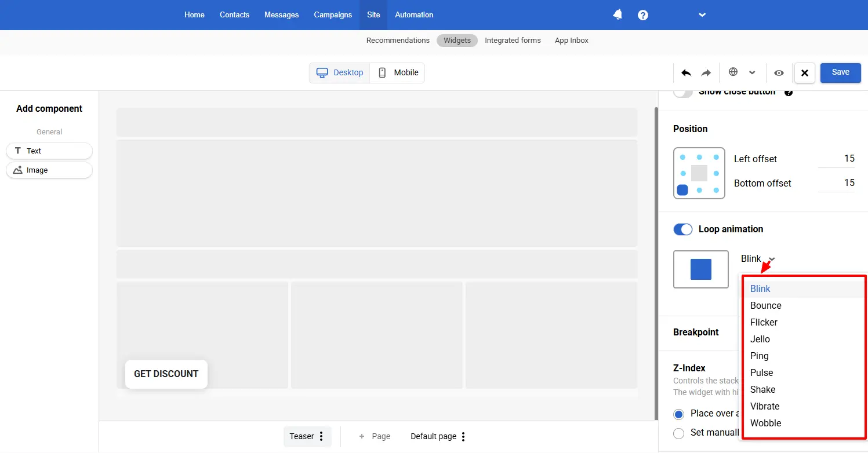Click the undo arrow icon
868x453 pixels.
(686, 73)
